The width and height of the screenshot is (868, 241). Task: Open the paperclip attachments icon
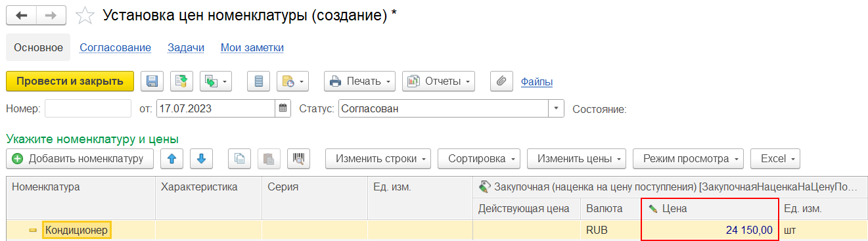(x=501, y=81)
